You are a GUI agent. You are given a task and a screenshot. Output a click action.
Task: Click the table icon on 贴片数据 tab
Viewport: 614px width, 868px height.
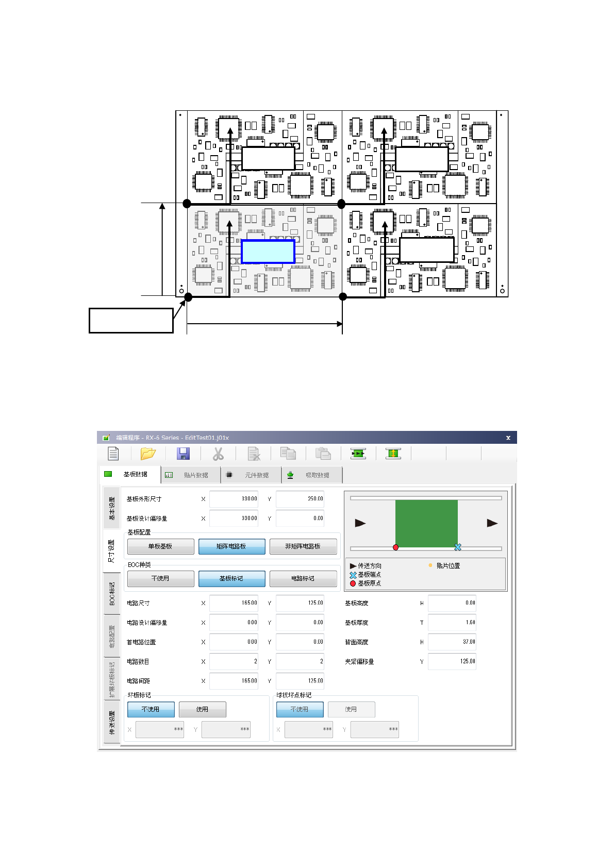169,475
